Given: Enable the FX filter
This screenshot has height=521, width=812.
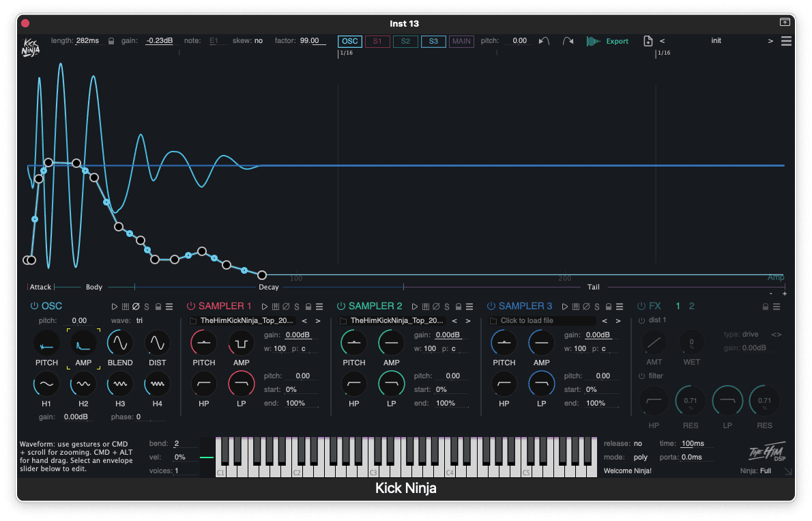Looking at the screenshot, I should pyautogui.click(x=642, y=376).
